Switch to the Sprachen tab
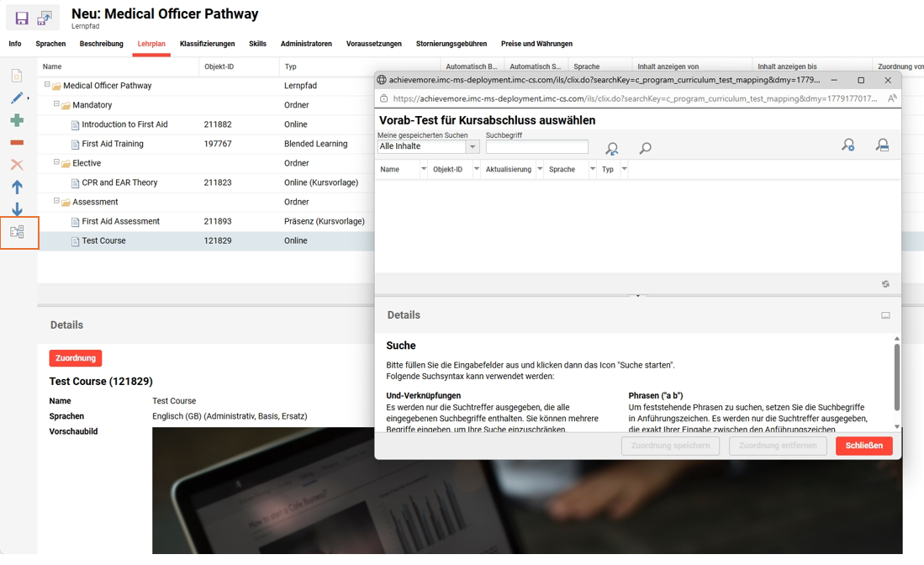 tap(50, 44)
